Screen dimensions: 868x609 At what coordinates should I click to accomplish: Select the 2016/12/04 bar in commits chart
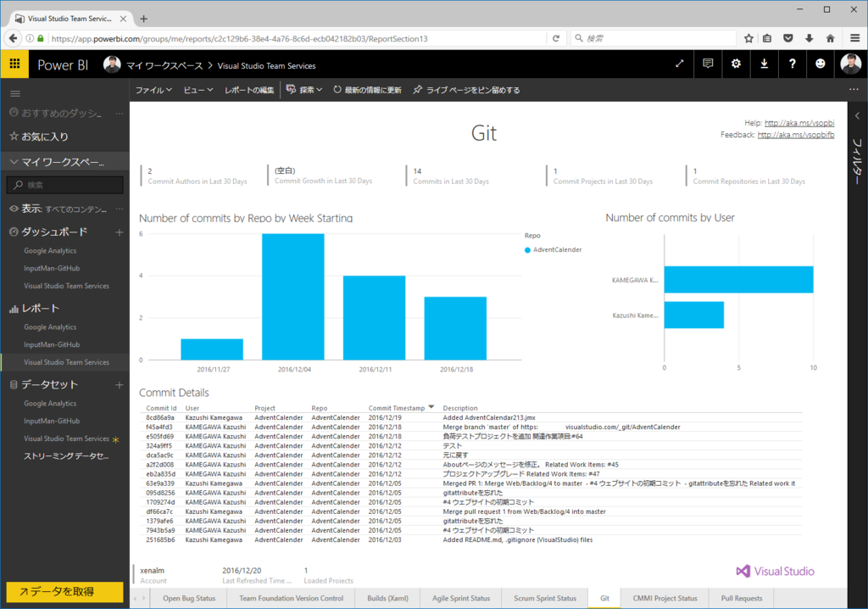click(292, 297)
